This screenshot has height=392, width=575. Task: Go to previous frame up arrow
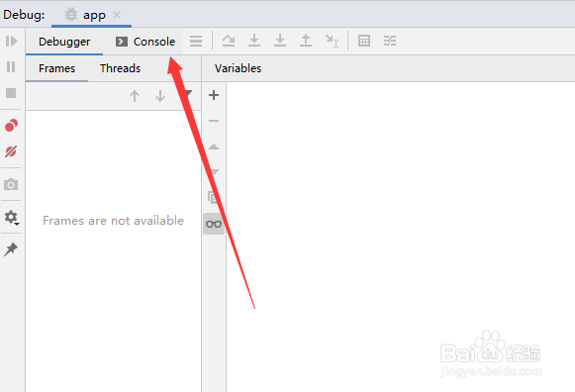coord(135,96)
